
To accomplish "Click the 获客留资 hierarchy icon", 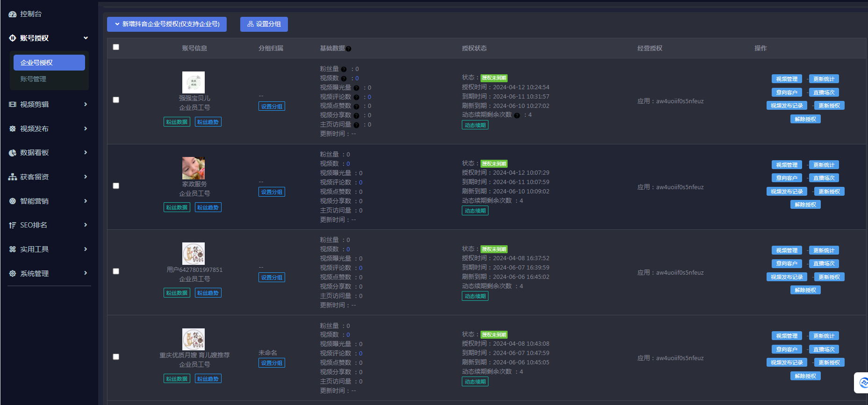I will [13, 177].
